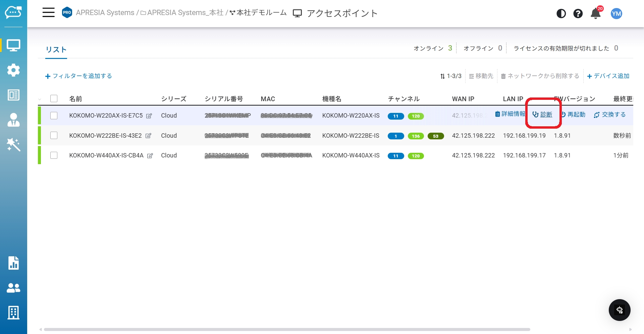Click the gear settings icon in sidebar
The image size is (644, 334).
coord(13,70)
